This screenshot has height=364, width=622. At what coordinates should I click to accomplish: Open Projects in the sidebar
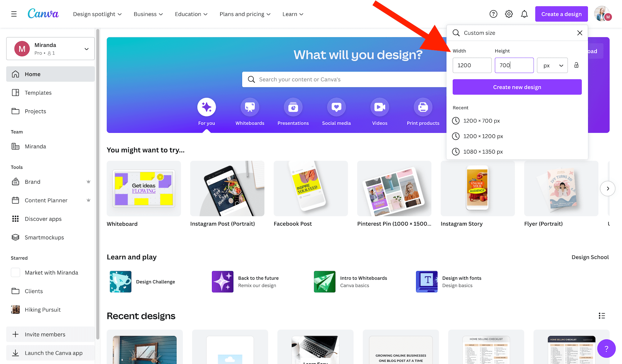tap(50, 111)
